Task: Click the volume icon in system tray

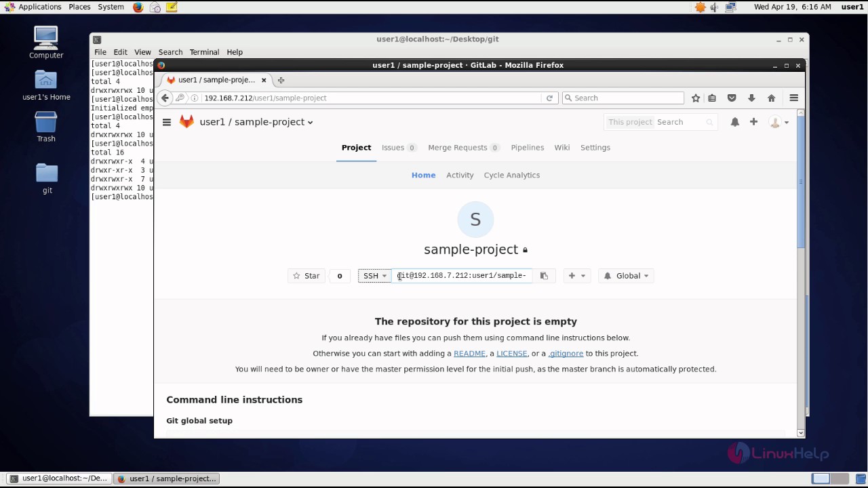Action: pyautogui.click(x=715, y=7)
